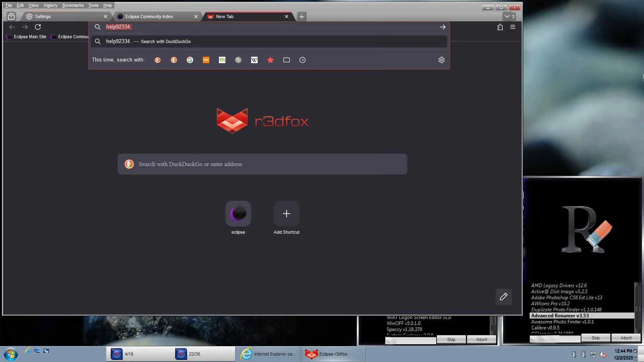
Task: Switch to Internet Explorer taskbar button
Action: pyautogui.click(x=268, y=354)
